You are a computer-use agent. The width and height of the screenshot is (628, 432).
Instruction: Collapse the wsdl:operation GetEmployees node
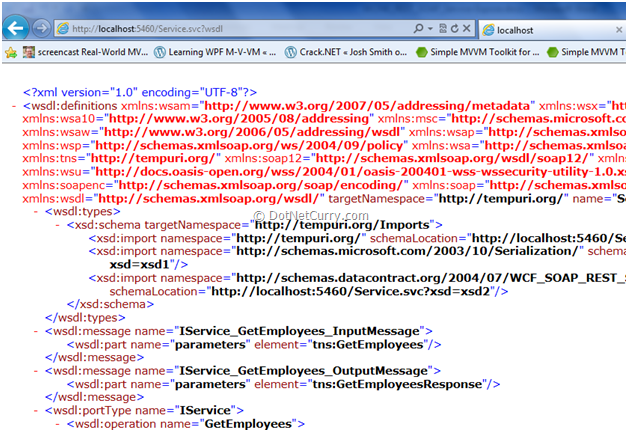57,424
